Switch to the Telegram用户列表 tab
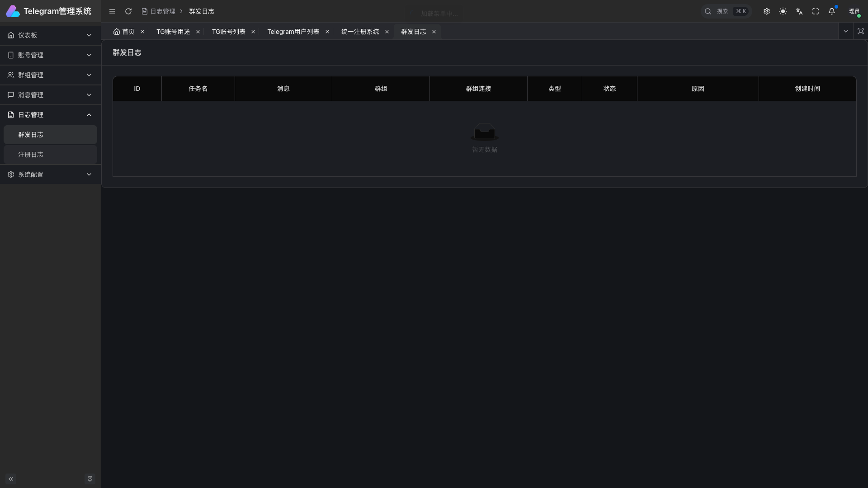Viewport: 868px width, 488px height. click(293, 32)
